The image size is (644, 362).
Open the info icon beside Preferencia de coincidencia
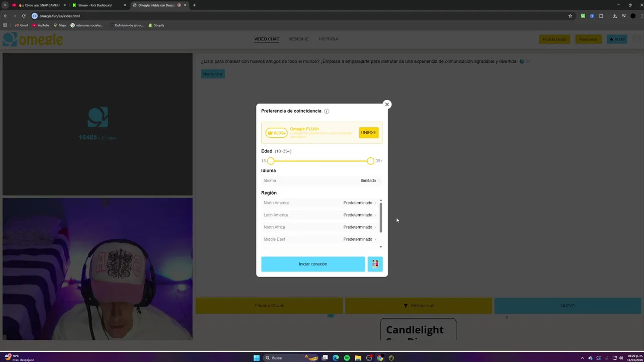coord(327,111)
